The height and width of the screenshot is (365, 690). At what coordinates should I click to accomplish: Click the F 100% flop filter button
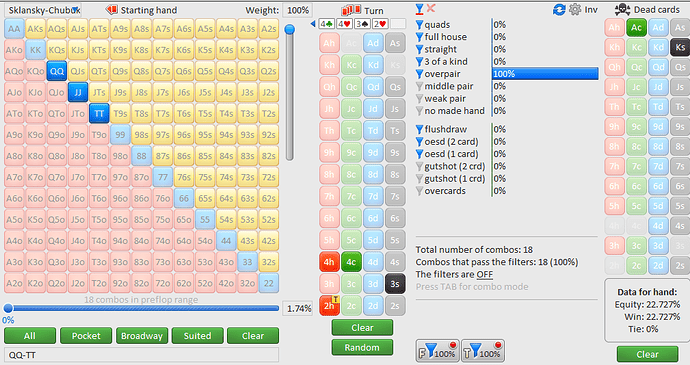point(438,351)
